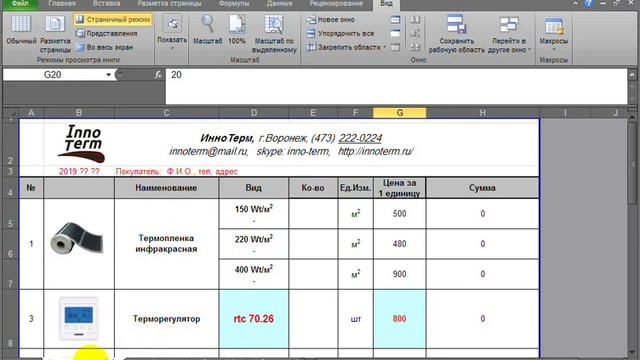The height and width of the screenshot is (360, 640).
Task: Click the Name Box showing G20
Action: pyautogui.click(x=53, y=75)
